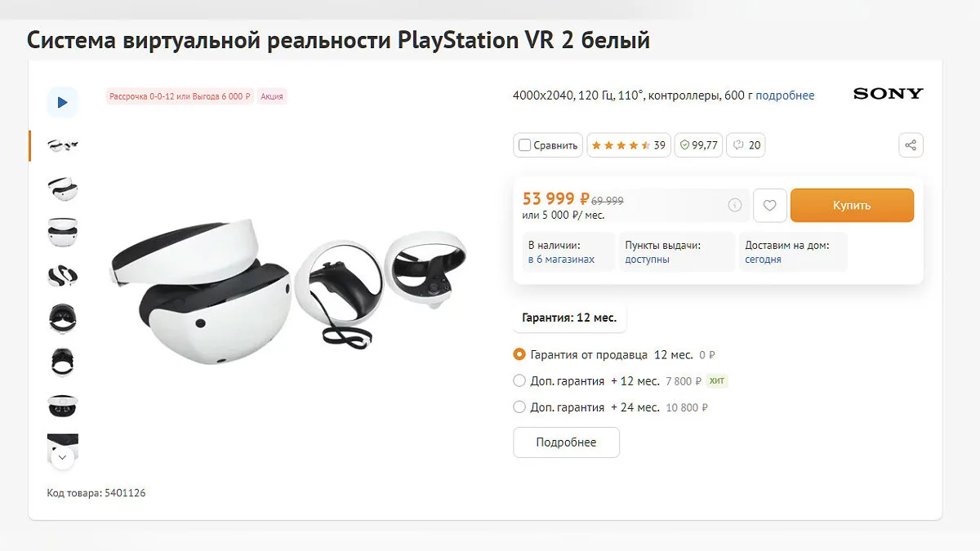The width and height of the screenshot is (980, 551).
Task: Click the Sony brand logo
Action: tap(888, 94)
